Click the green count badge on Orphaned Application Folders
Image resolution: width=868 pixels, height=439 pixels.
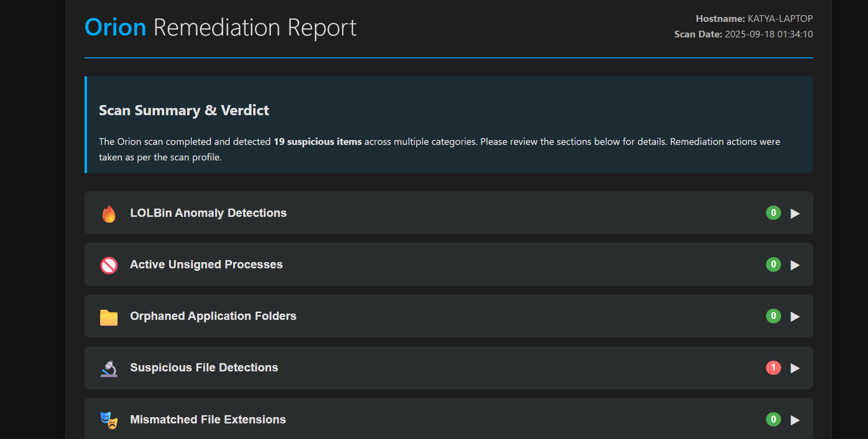click(x=773, y=316)
